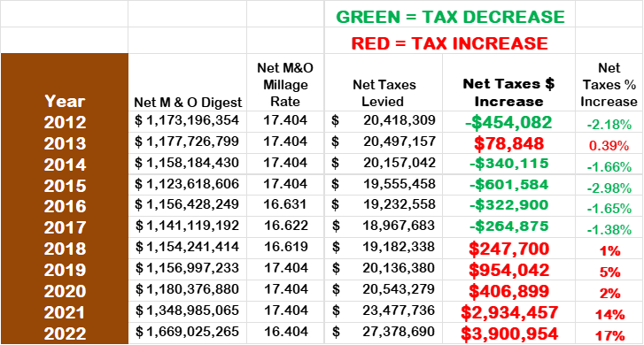Select the green -$340,115 cell
This screenshot has width=644, height=345.
tap(508, 164)
